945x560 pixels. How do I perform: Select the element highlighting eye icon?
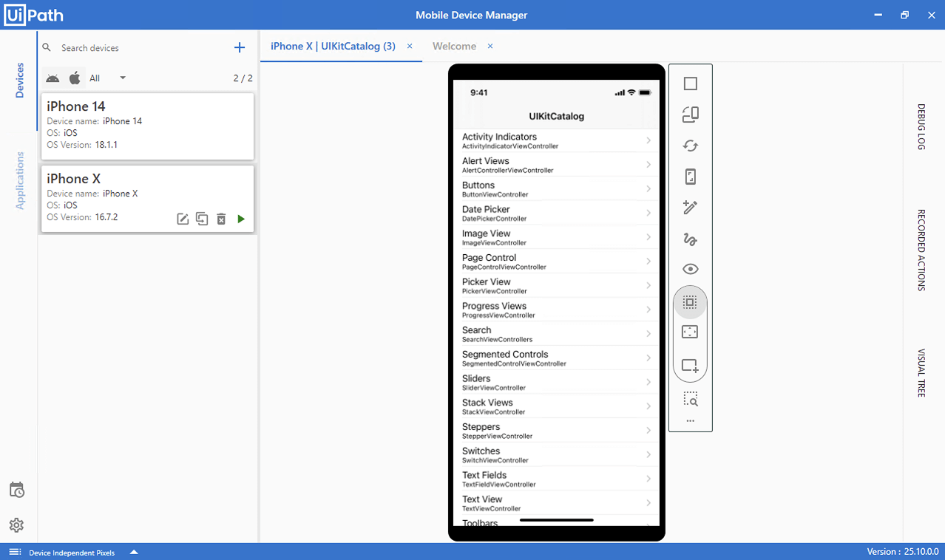(x=690, y=268)
